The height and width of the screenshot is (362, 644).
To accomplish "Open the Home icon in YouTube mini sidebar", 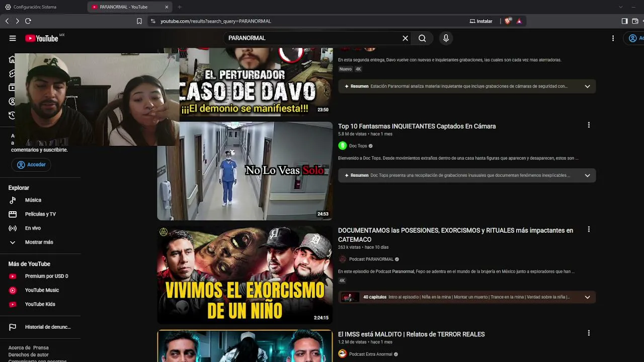I will (x=12, y=59).
